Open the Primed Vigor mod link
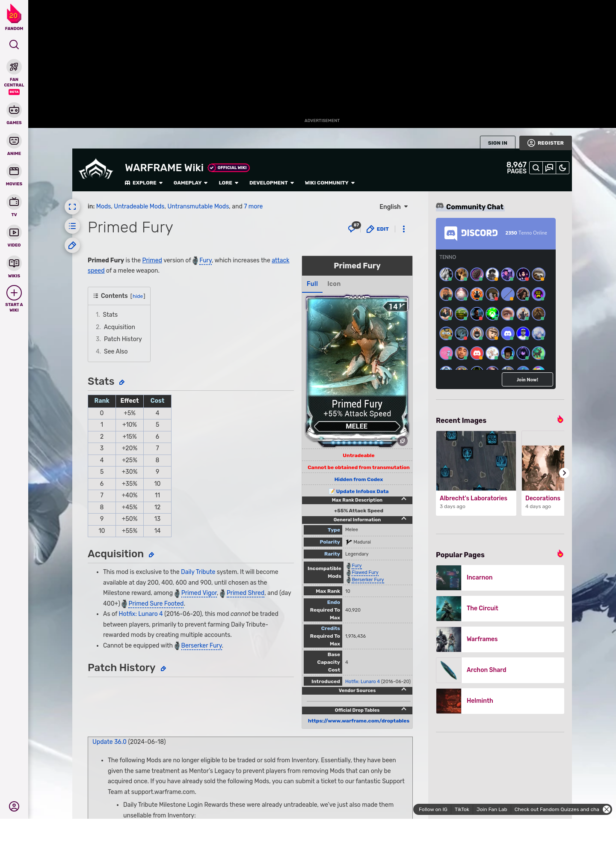616x856 pixels. [x=199, y=593]
